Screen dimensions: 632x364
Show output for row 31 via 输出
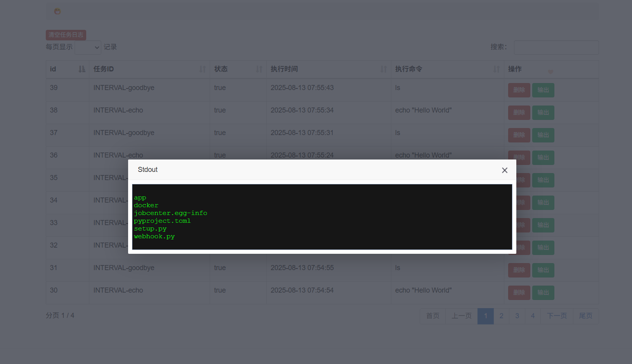543,270
